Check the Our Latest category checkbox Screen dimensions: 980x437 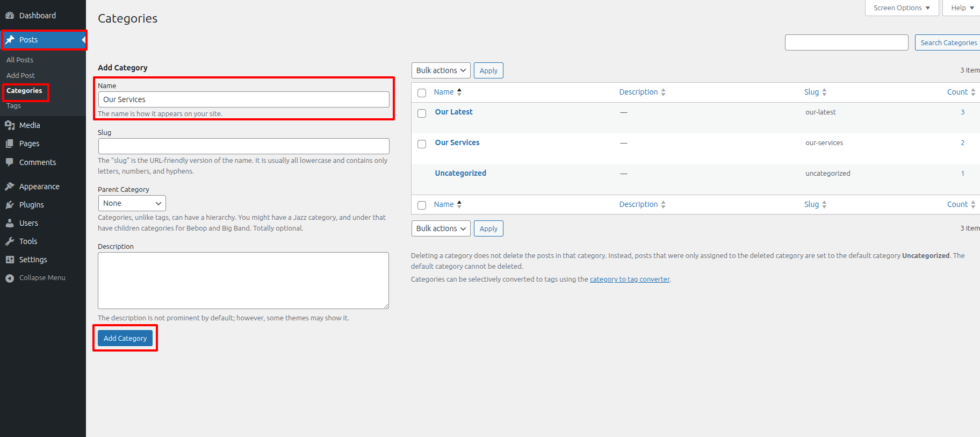click(x=422, y=113)
